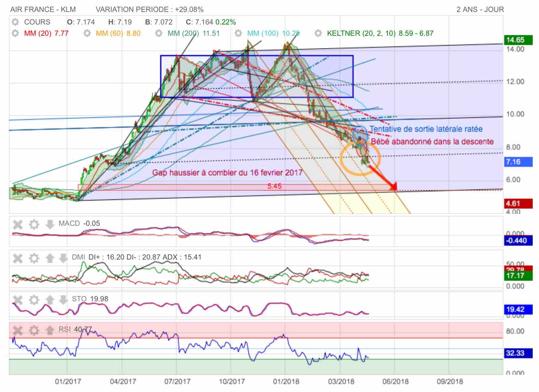The height and width of the screenshot is (392, 539).
Task: Open COURS settings gear icon
Action: point(15,22)
